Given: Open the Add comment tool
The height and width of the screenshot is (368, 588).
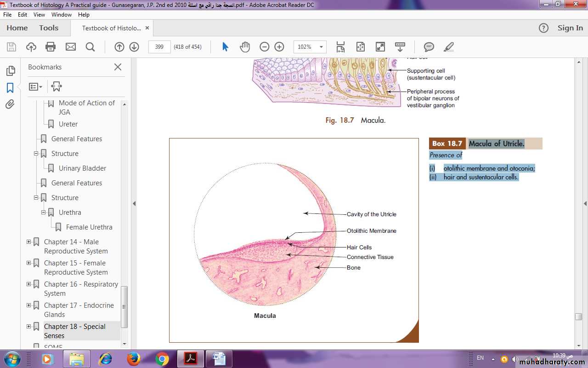Looking at the screenshot, I should click(x=429, y=46).
